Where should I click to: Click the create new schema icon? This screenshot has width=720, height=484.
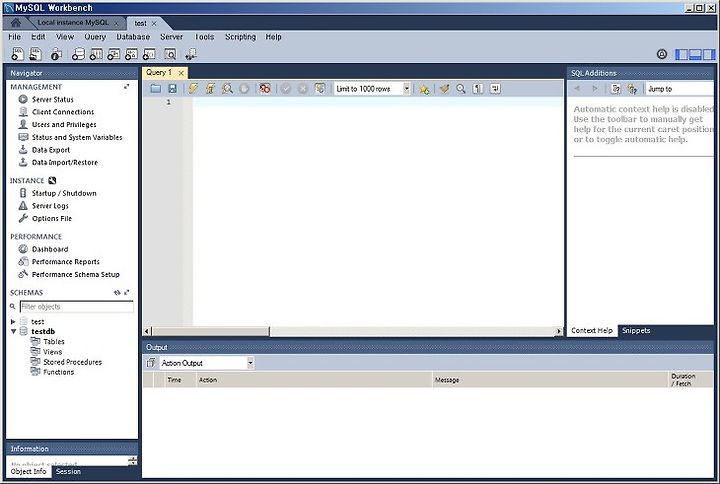(79, 54)
